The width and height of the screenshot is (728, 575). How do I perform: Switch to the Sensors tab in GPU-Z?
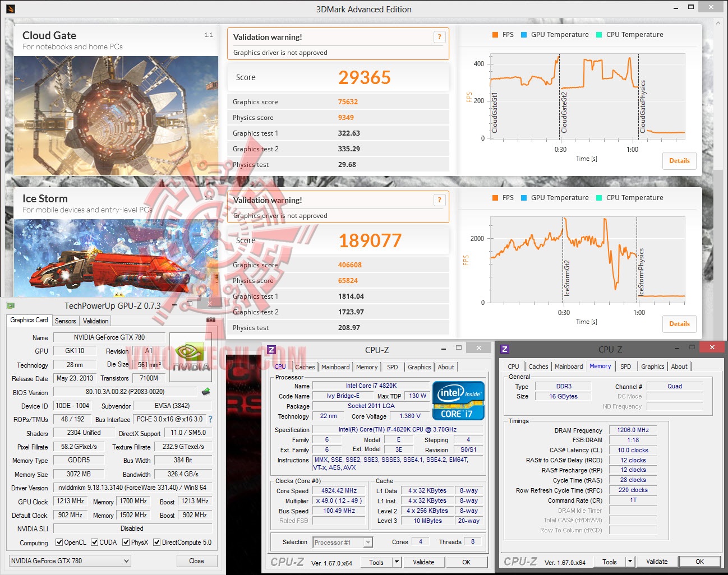[65, 321]
